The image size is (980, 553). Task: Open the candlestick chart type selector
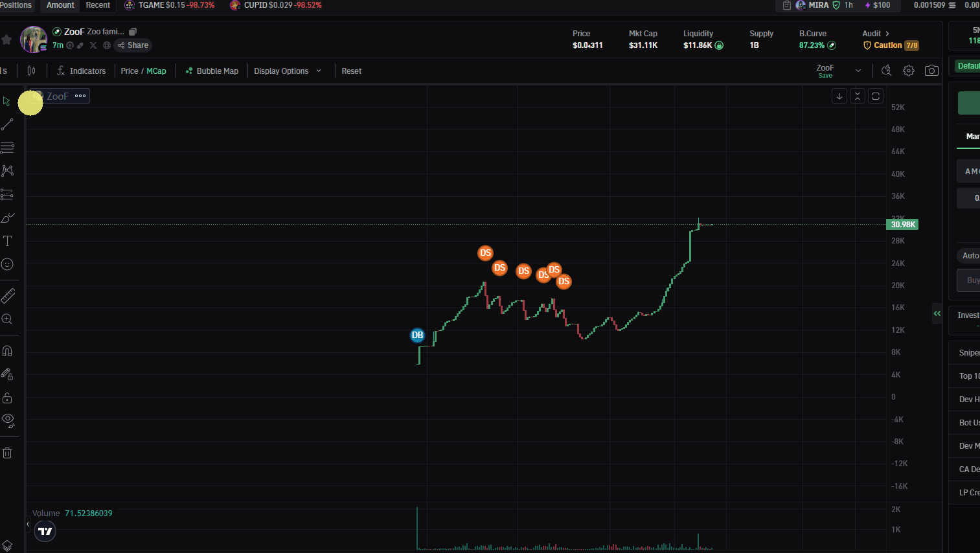31,71
